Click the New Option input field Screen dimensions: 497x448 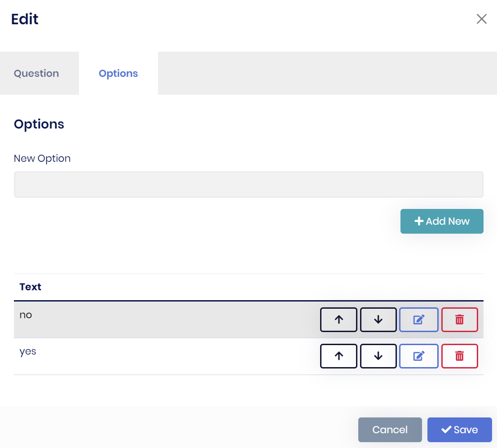[248, 184]
